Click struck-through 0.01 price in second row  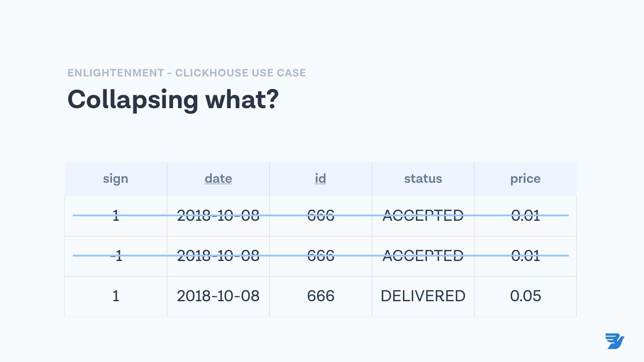(525, 256)
